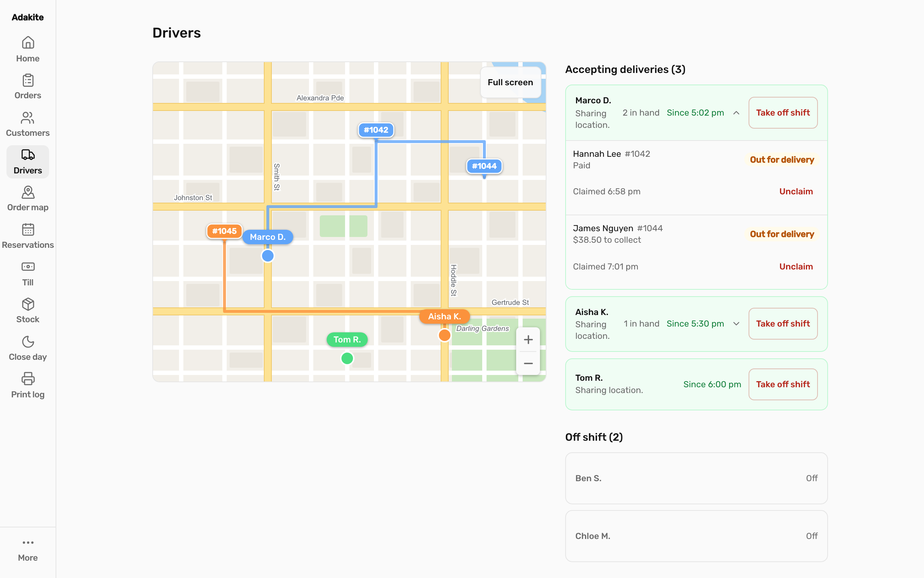Click '$38.50 to collect' text
924x578 pixels.
607,240
